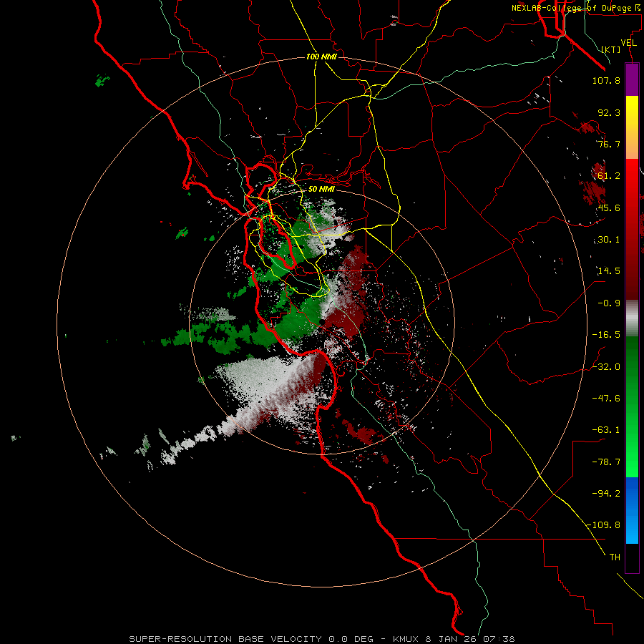The width and height of the screenshot is (644, 644).
Task: Click the -63.1 value on the velocity scale
Action: click(606, 430)
